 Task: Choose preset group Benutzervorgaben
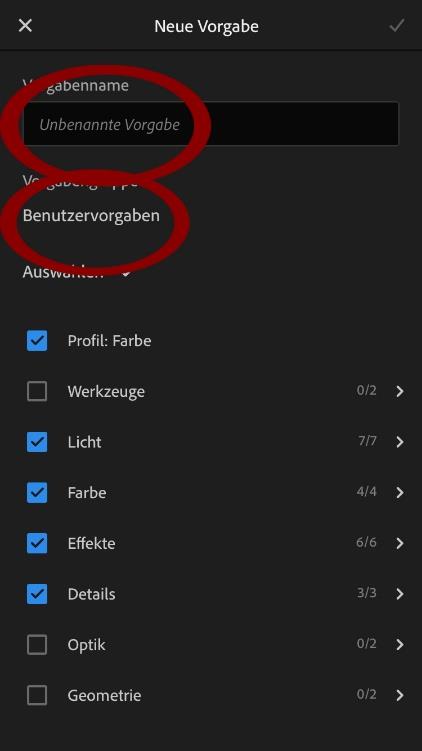tap(91, 216)
